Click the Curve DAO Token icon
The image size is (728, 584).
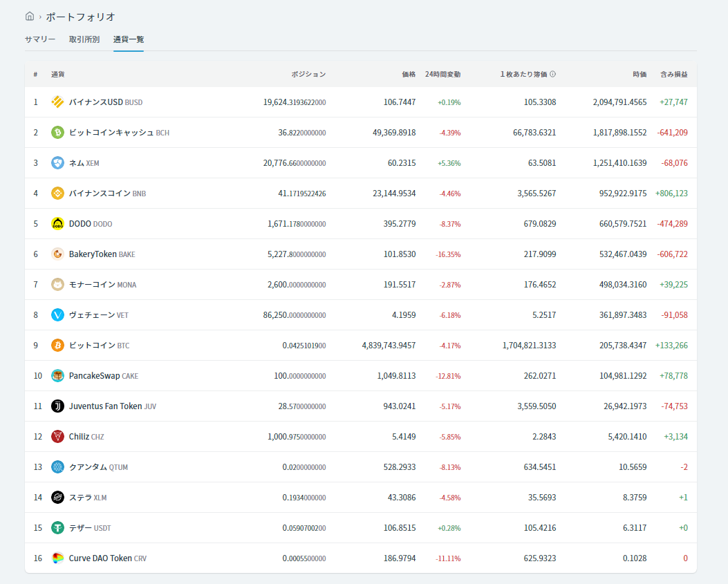[57, 558]
